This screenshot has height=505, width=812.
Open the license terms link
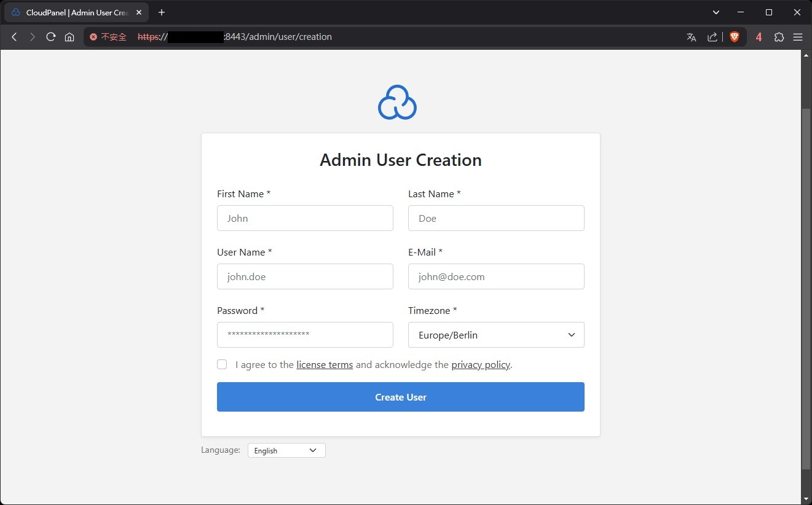coord(325,365)
